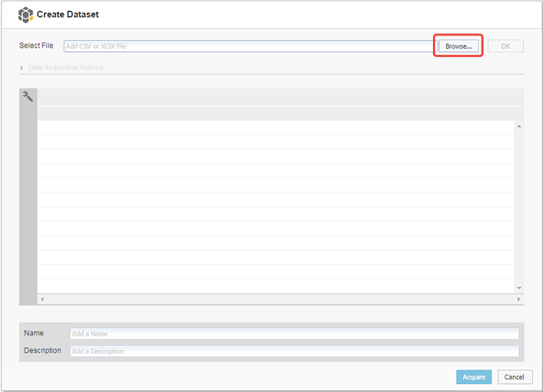Click the horizontal scrollbar left arrow

tap(42, 299)
